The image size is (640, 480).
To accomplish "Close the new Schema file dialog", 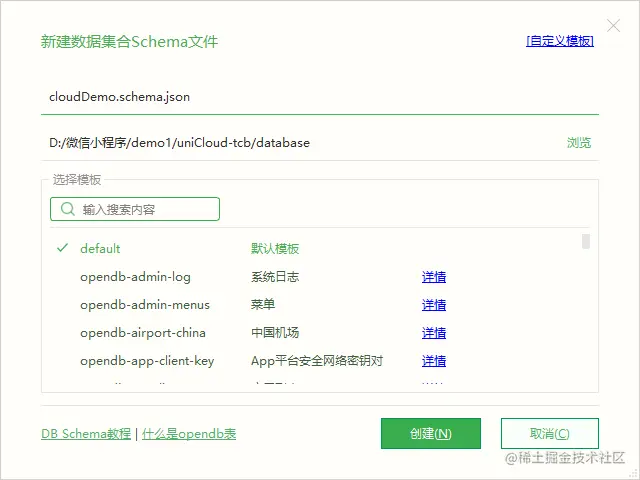I will click(613, 25).
